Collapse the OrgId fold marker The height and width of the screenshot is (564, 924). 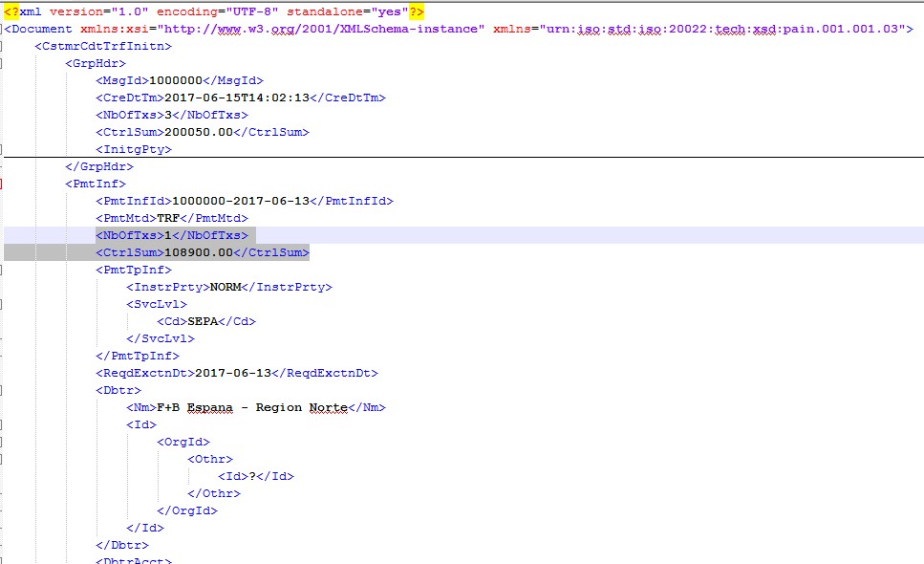[x=2, y=442]
